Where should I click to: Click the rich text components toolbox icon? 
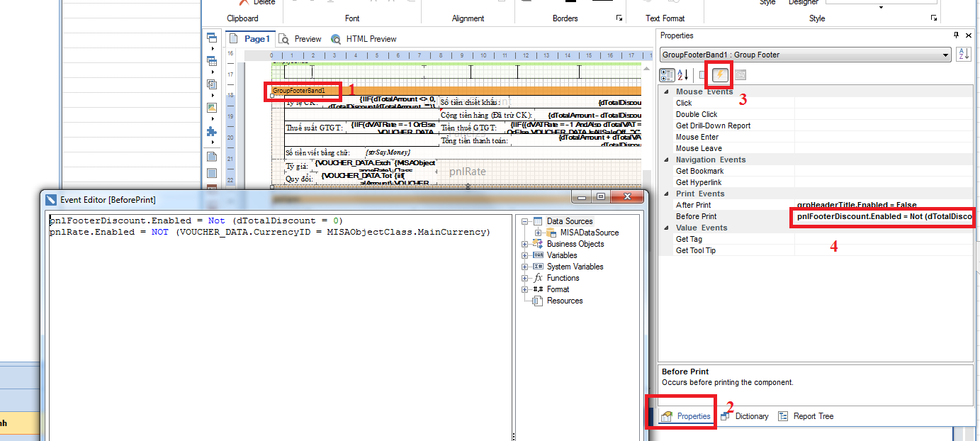211,84
